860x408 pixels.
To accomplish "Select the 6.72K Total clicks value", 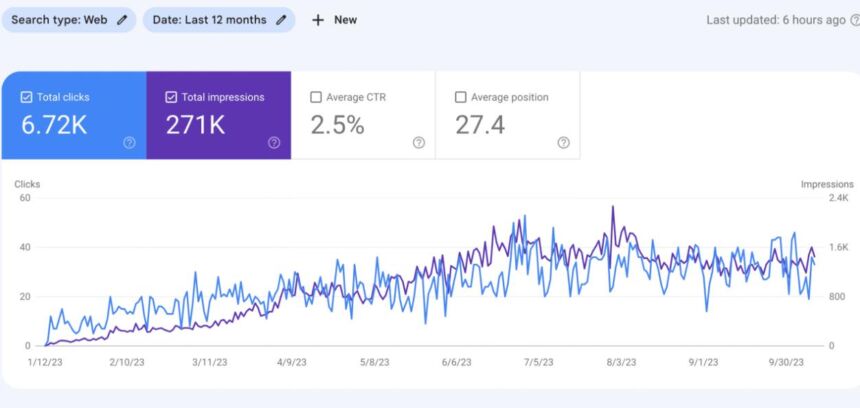I will coord(56,124).
